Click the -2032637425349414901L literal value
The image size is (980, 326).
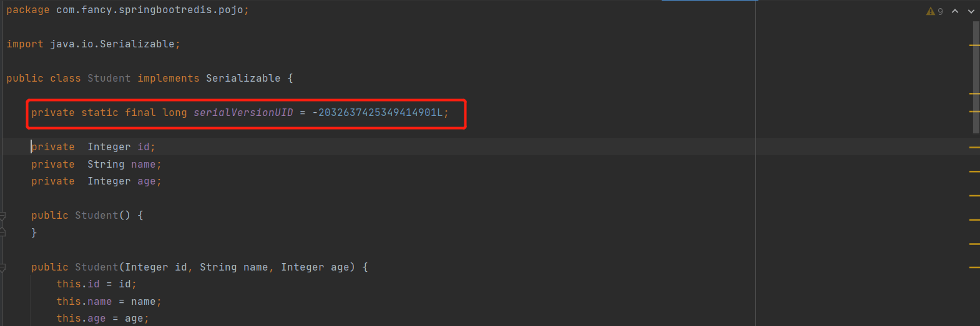[x=377, y=113]
